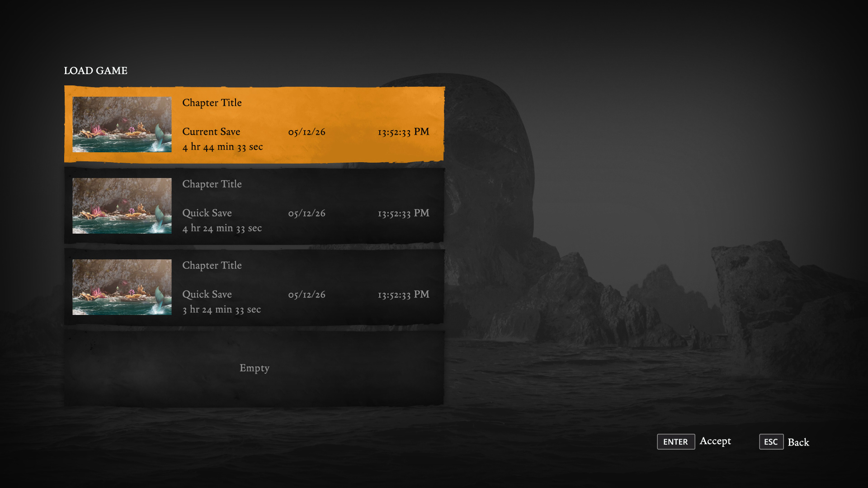This screenshot has height=488, width=868.
Task: Click the ESC key icon
Action: [771, 441]
